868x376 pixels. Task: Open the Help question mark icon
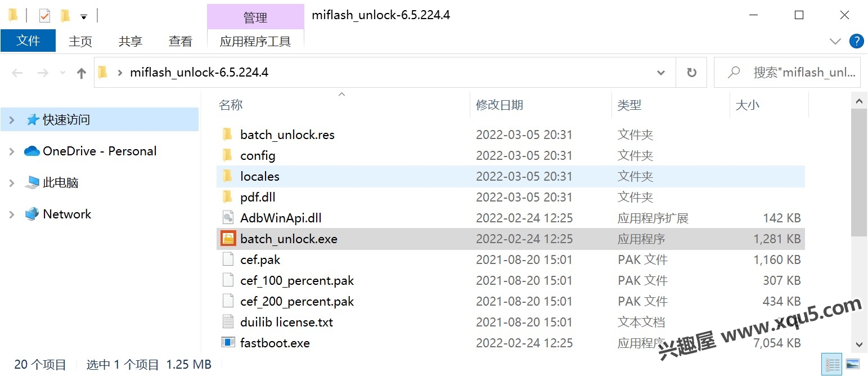tap(856, 41)
